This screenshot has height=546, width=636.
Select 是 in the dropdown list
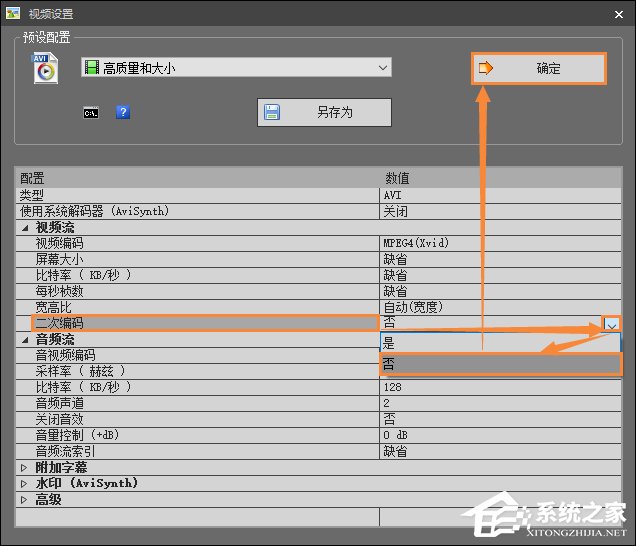pos(500,343)
